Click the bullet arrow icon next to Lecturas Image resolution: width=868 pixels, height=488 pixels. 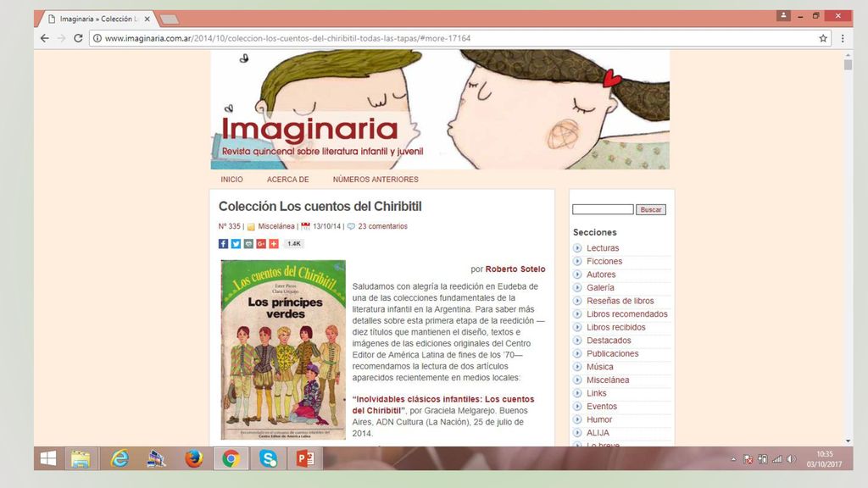(x=577, y=248)
